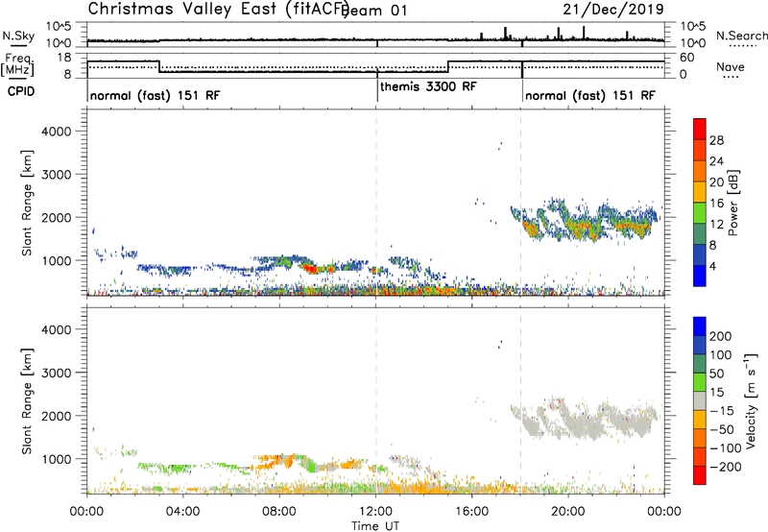The image size is (768, 532).
Task: Click the tallest noise spike in the N.Sky plot
Action: click(x=584, y=33)
